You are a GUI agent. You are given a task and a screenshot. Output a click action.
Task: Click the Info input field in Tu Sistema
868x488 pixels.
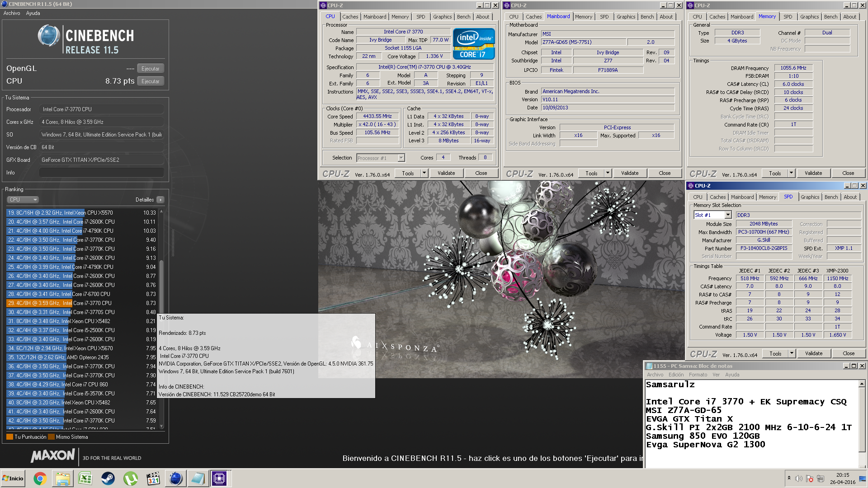pyautogui.click(x=101, y=173)
